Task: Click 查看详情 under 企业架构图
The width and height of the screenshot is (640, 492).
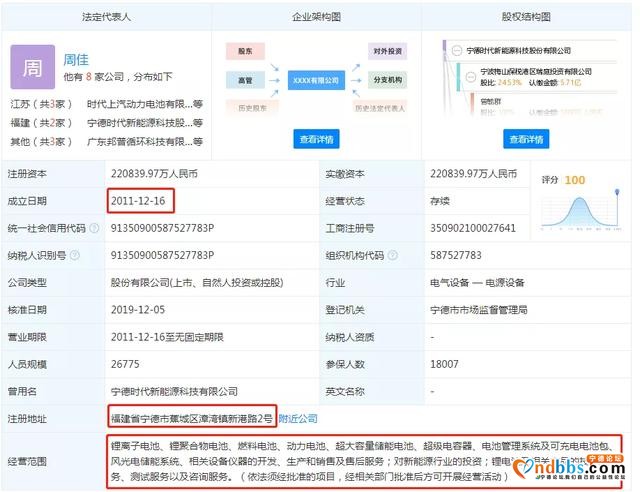Action: click(x=316, y=139)
